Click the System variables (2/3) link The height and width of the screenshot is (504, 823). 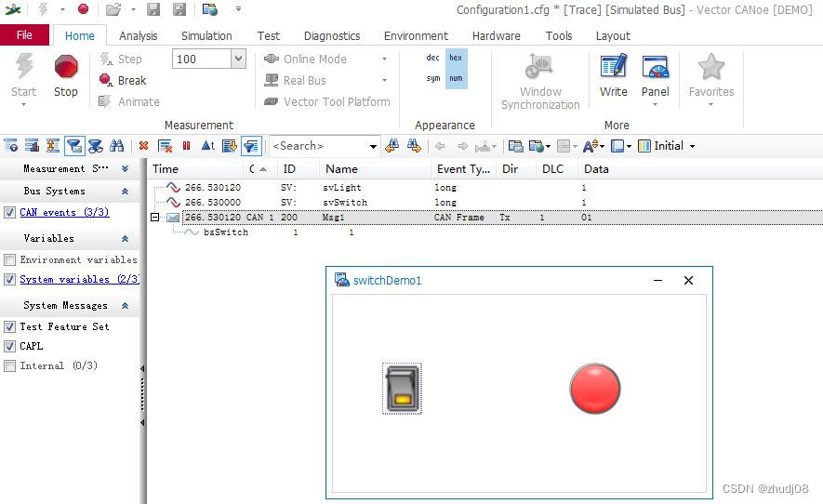[x=79, y=279]
